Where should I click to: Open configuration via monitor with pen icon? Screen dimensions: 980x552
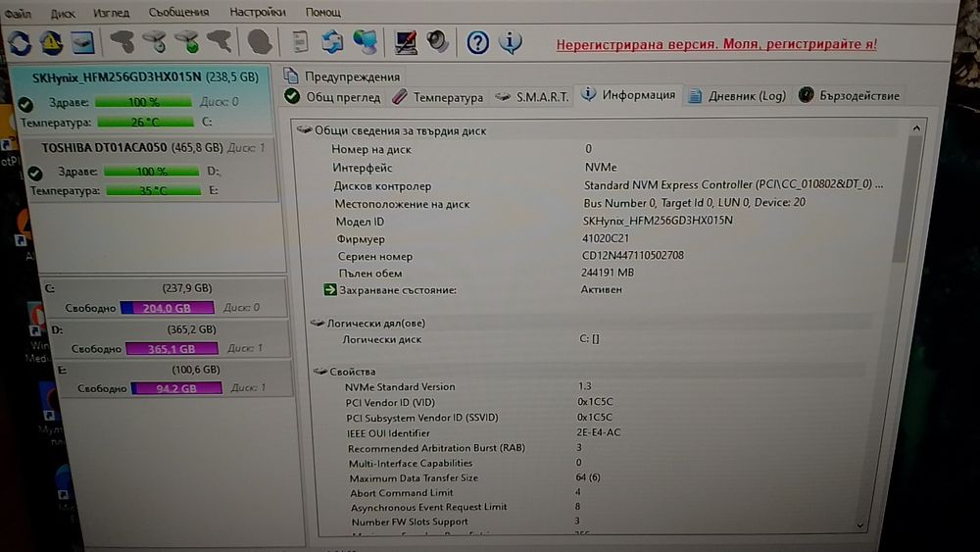click(x=405, y=42)
